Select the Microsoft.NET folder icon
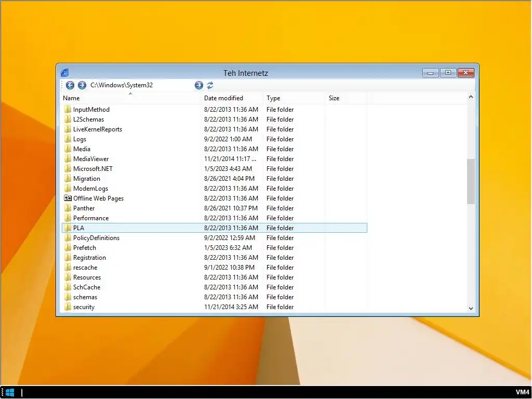Image resolution: width=532 pixels, height=399 pixels. [68, 168]
